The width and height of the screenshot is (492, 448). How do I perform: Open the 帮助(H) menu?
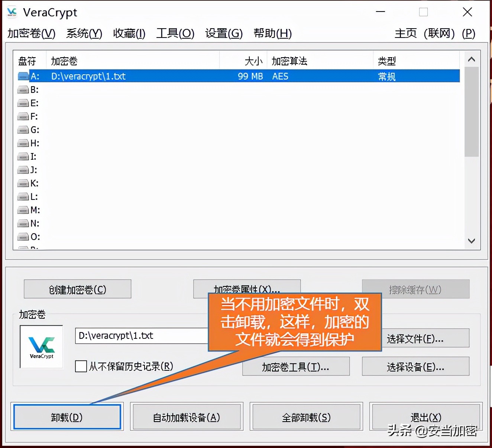click(272, 33)
